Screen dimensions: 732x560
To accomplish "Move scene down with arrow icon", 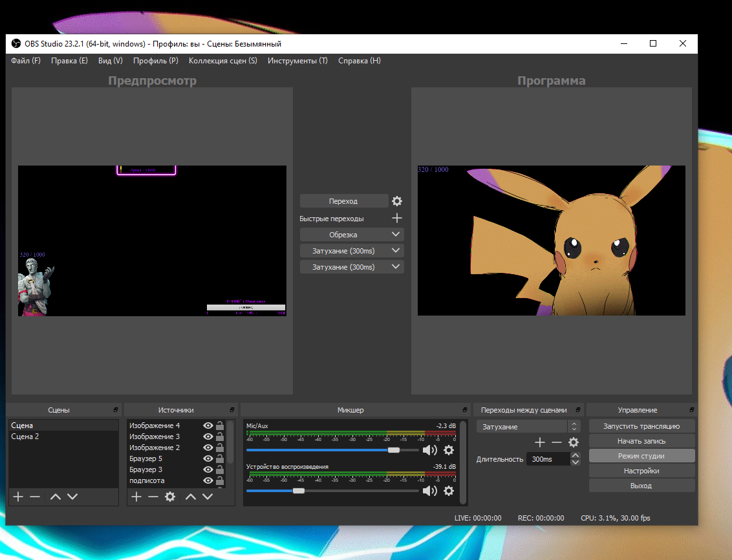I will coord(72,497).
